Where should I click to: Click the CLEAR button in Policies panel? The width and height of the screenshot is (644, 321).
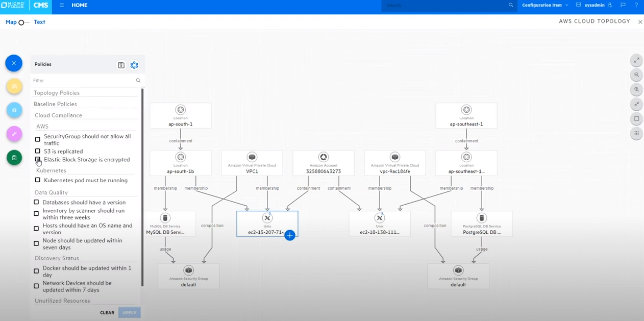point(107,312)
